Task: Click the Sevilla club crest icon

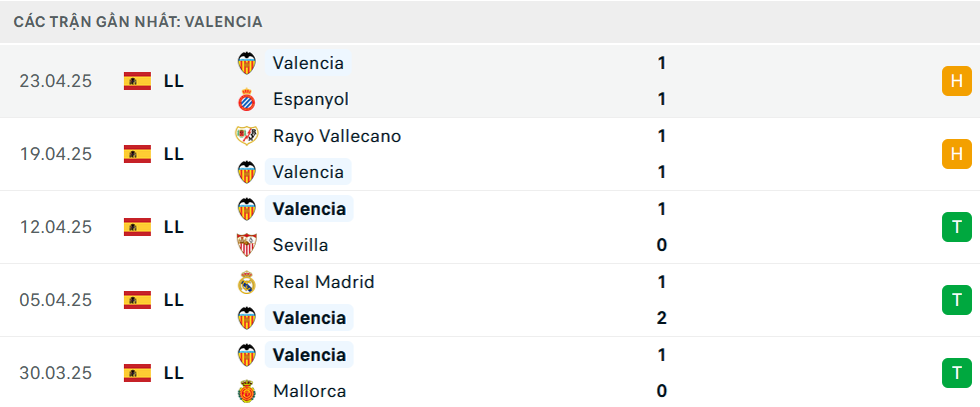Action: (247, 245)
